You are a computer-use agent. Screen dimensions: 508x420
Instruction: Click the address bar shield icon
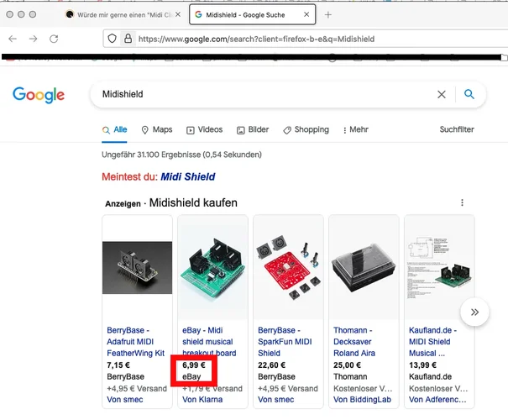pyautogui.click(x=112, y=39)
